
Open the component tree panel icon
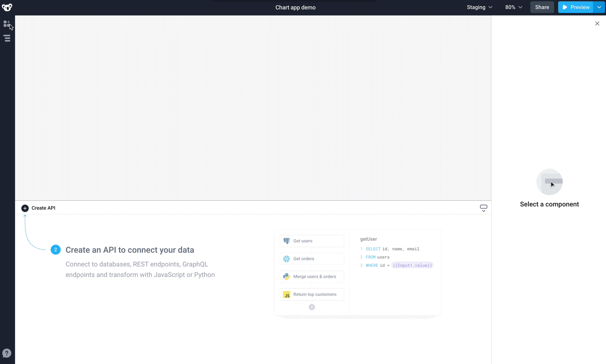pyautogui.click(x=6, y=38)
